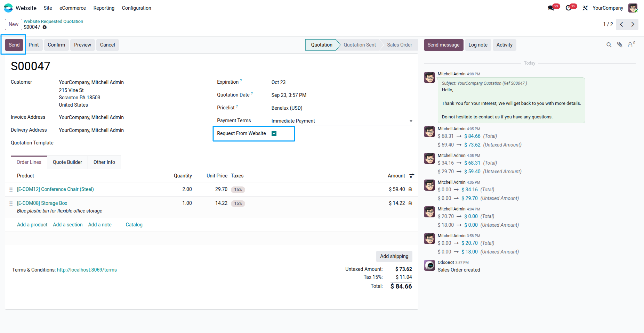
Task: Open the column settings adjuster icon
Action: click(412, 176)
